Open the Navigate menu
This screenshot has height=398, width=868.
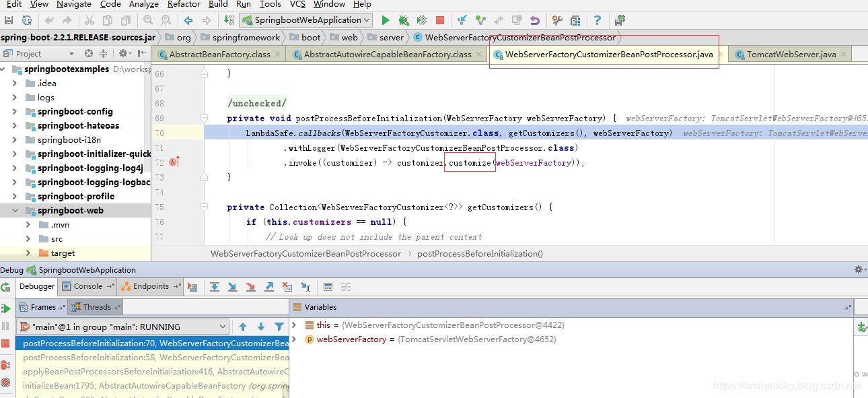74,4
